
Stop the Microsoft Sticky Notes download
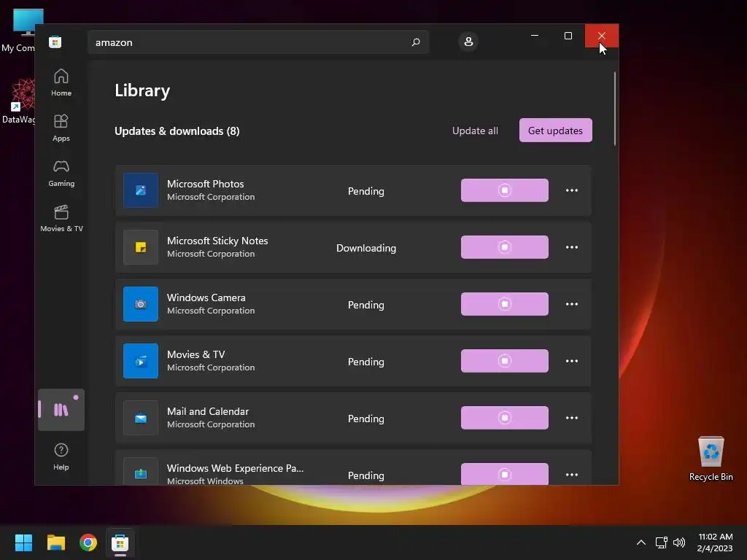tap(505, 246)
